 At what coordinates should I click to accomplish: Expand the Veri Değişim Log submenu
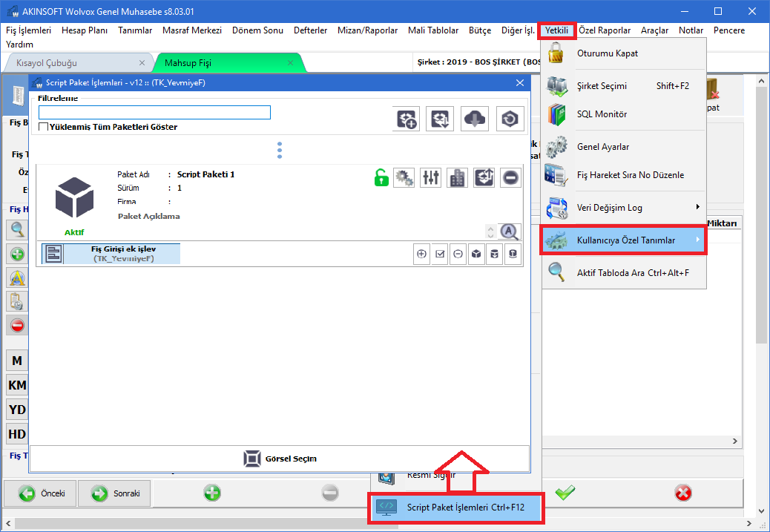tap(624, 208)
